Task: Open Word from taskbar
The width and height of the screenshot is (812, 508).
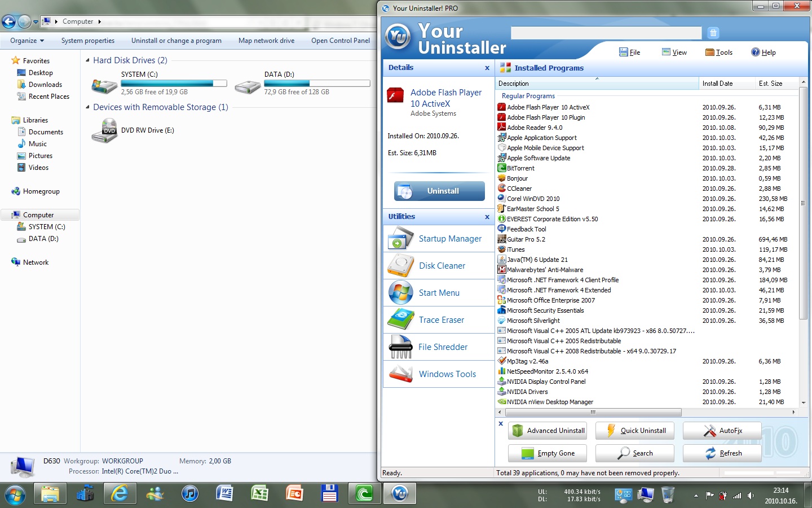Action: tap(225, 494)
